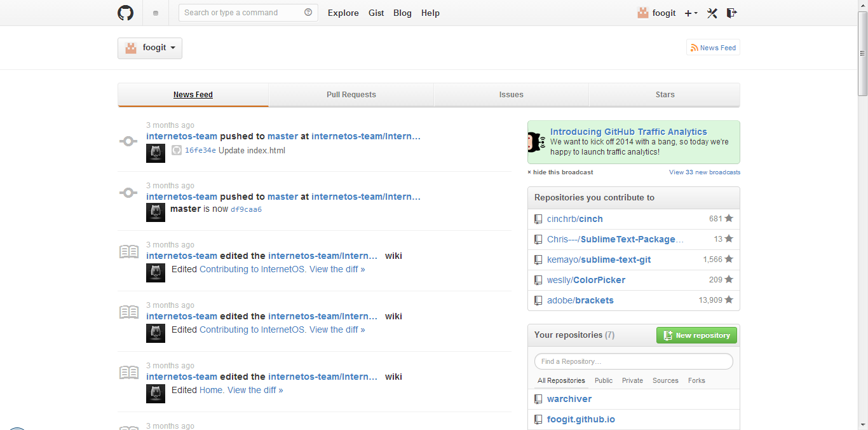Click the star icon beside 13,909
868x430 pixels.
click(x=729, y=300)
